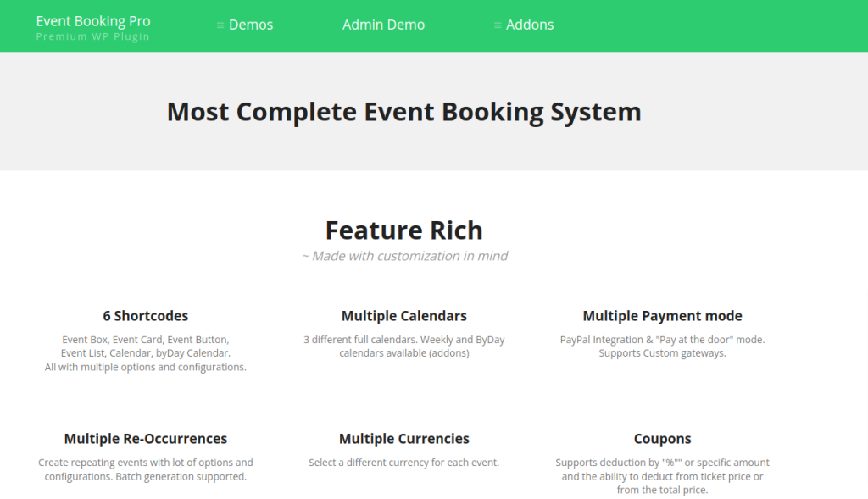Click the Multiple Payment mode title

662,316
